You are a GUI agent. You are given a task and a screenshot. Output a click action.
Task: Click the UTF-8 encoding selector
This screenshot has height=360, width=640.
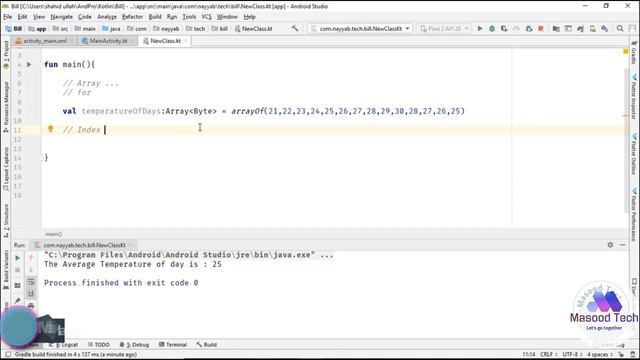[x=571, y=354]
